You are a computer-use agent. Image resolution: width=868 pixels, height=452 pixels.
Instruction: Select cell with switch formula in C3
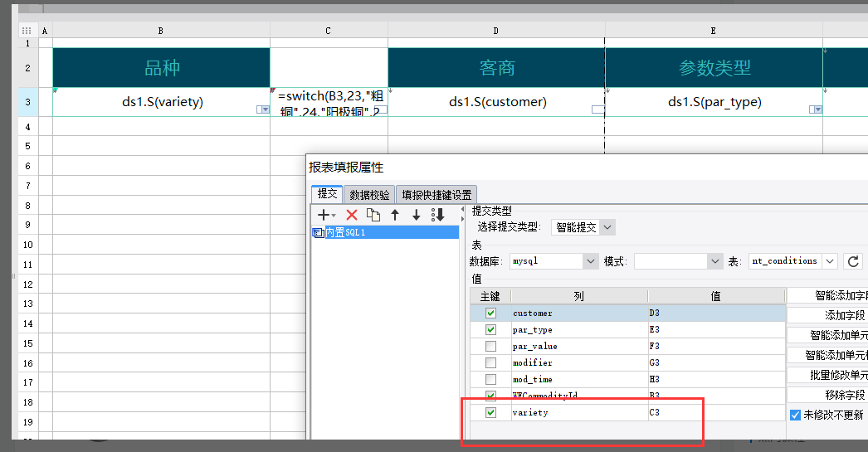pos(329,102)
